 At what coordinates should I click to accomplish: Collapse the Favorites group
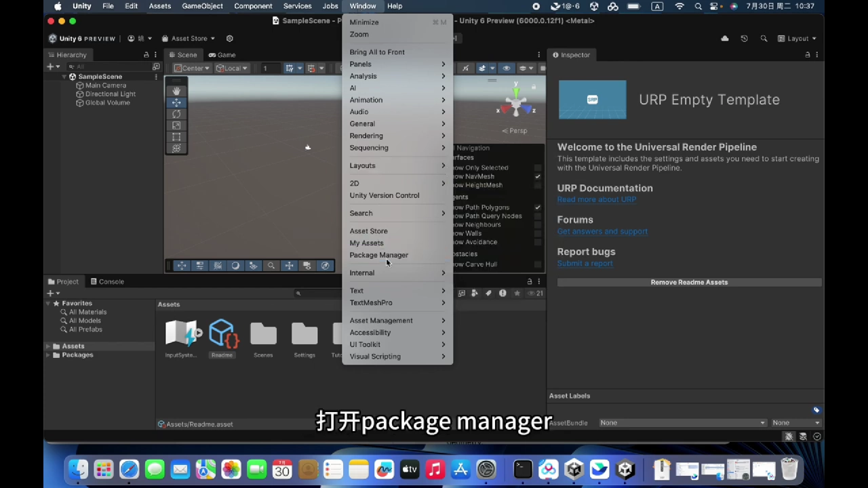[49, 304]
